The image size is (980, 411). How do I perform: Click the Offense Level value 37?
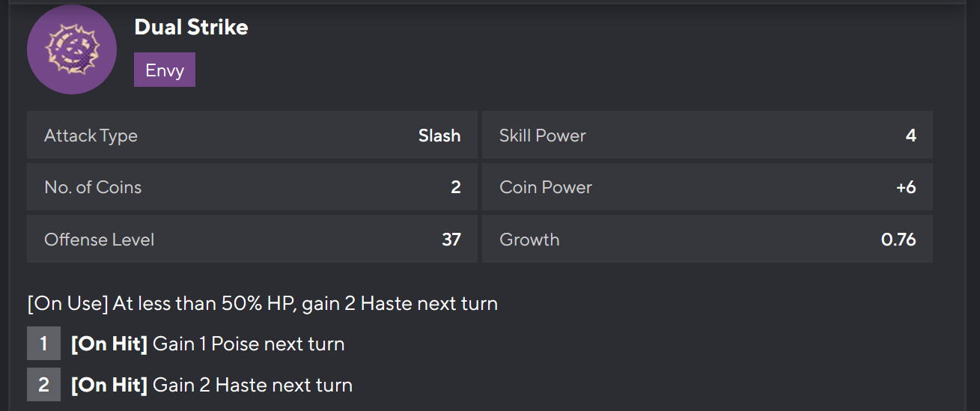pyautogui.click(x=451, y=240)
